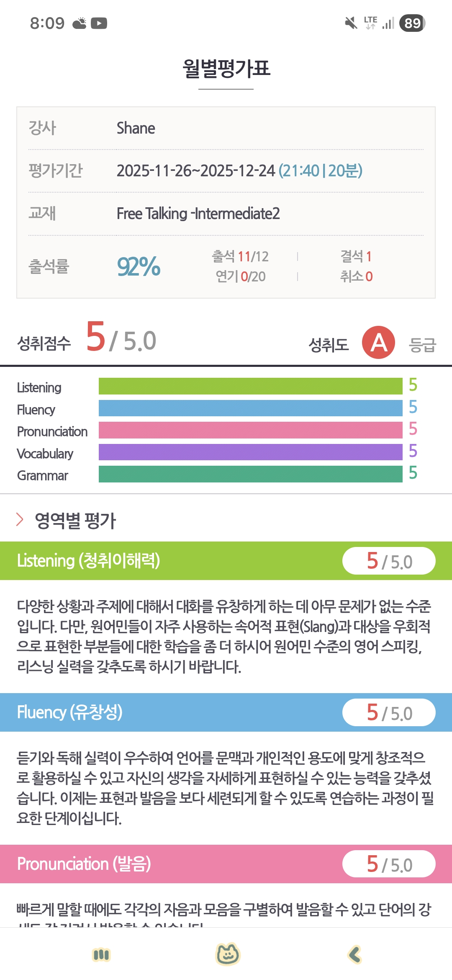Image resolution: width=452 pixels, height=980 pixels.
Task: Tap the back arrow navigation icon
Action: 354,954
